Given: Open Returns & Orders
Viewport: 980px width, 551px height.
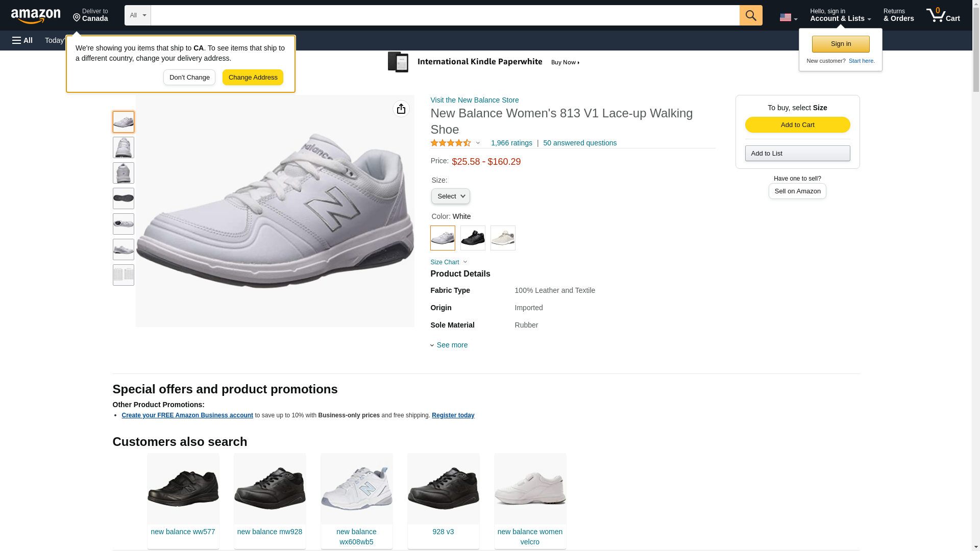Looking at the screenshot, I should click(x=898, y=15).
